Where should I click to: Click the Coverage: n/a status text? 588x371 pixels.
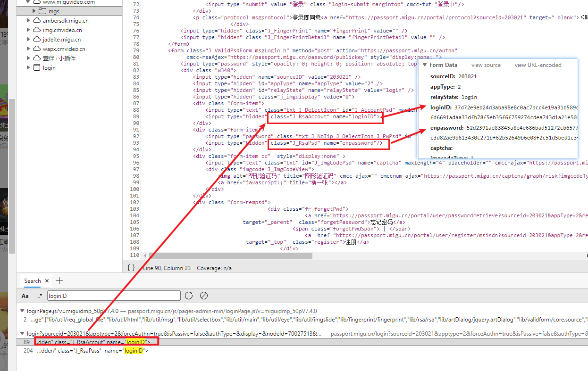tap(214, 268)
